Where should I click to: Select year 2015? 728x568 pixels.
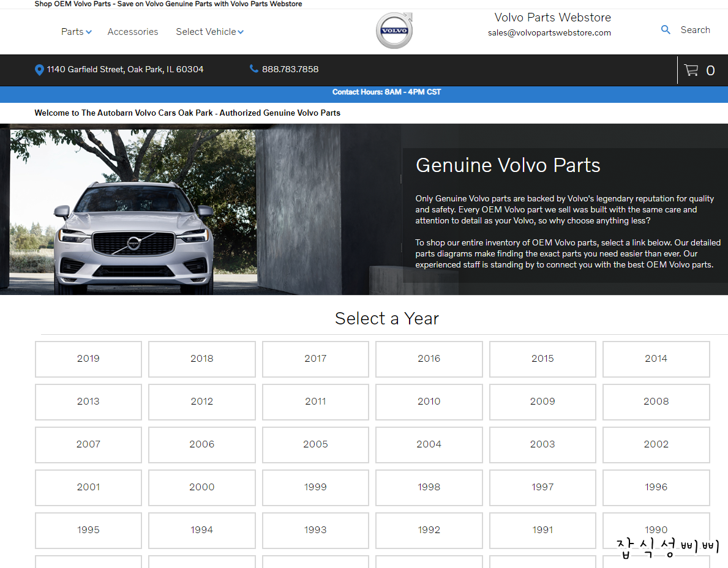542,359
